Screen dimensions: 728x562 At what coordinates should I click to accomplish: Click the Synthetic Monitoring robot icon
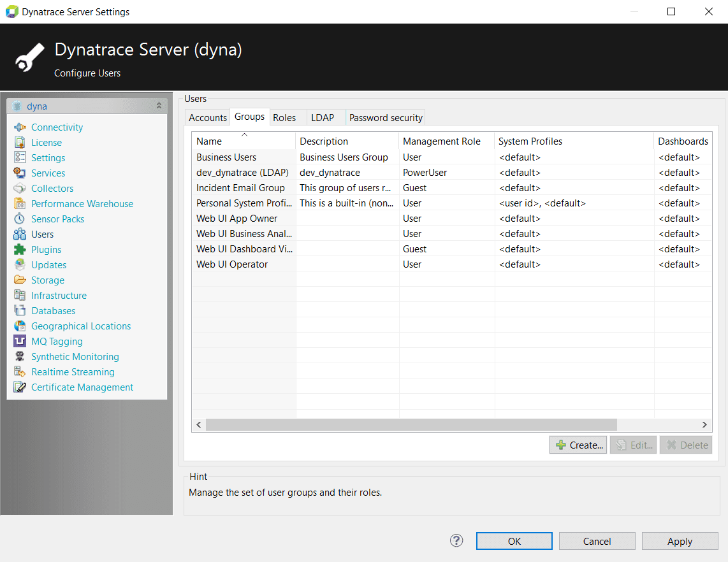point(20,357)
